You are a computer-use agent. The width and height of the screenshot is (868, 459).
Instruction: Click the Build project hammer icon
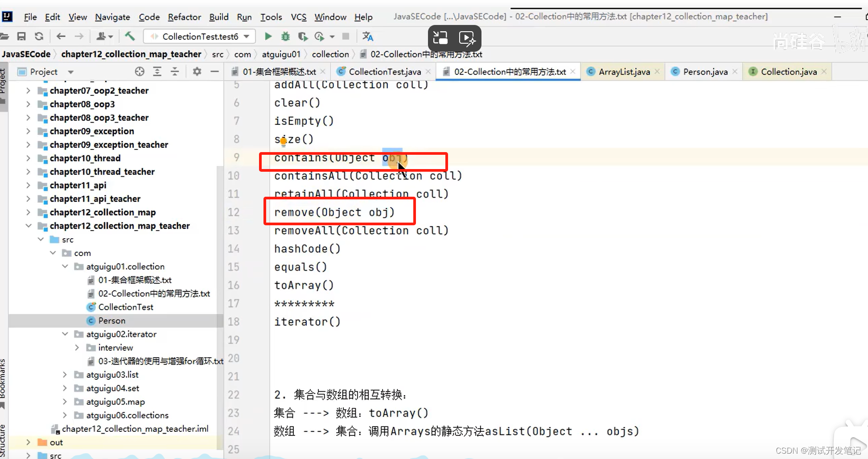click(x=130, y=36)
